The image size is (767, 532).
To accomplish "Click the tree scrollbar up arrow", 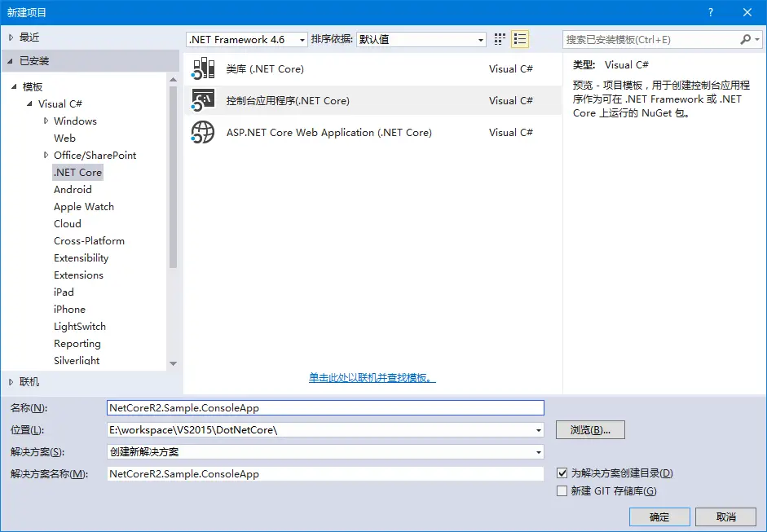I will [173, 79].
